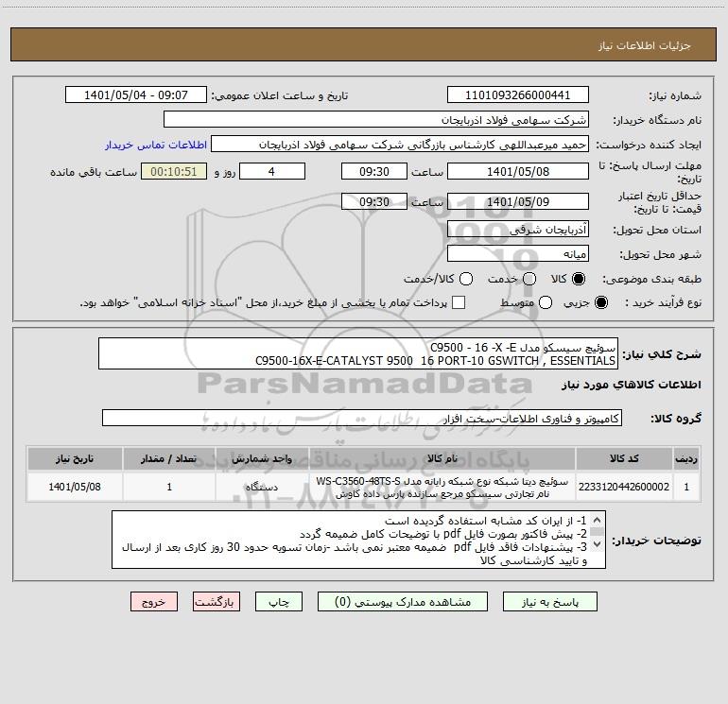
Task: Click the شماره نیاز number field
Action: point(518,94)
